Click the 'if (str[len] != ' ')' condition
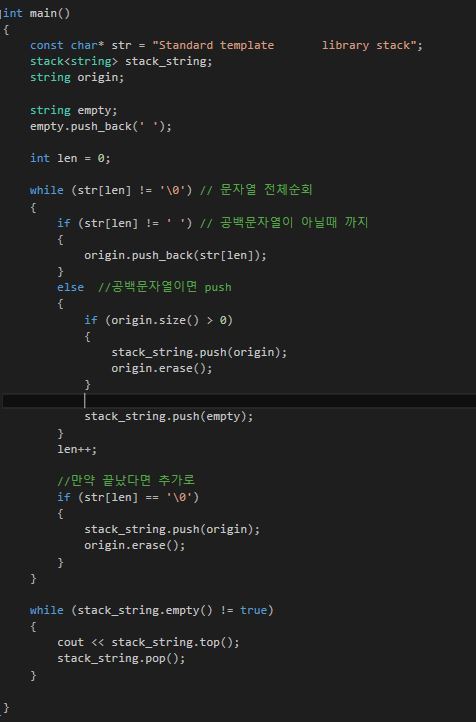The height and width of the screenshot is (722, 476). click(x=125, y=223)
